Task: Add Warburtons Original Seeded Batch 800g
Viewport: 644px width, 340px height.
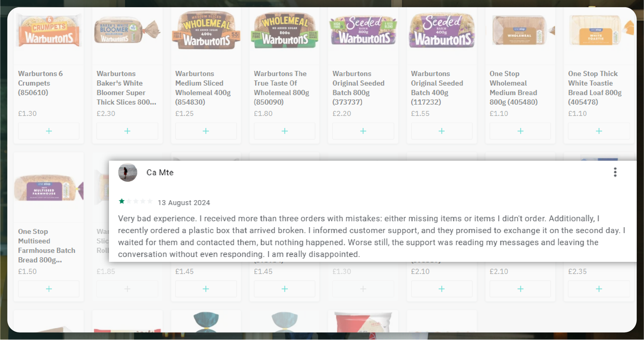Action: pyautogui.click(x=363, y=131)
